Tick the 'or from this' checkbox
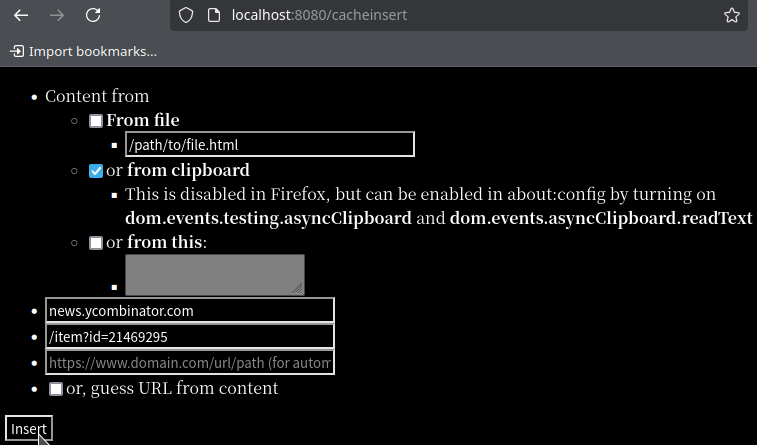 click(x=96, y=243)
